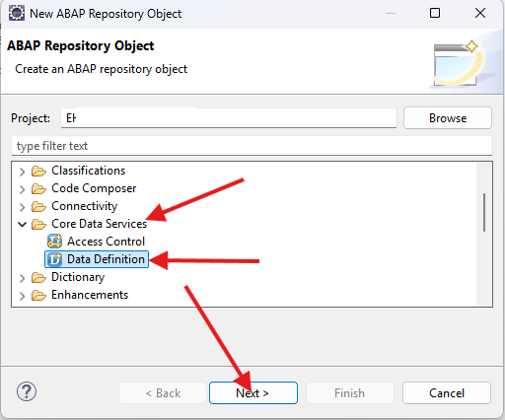Click the Core Data Services folder icon
505x420 pixels.
pos(38,225)
